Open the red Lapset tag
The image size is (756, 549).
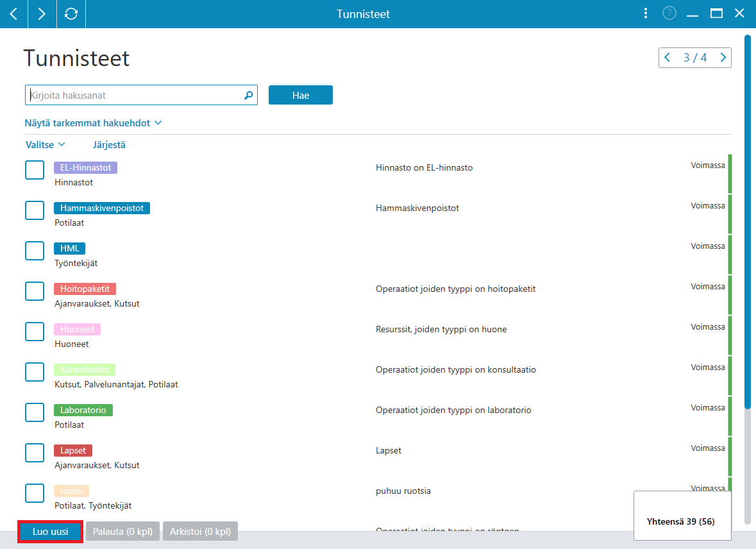[73, 450]
